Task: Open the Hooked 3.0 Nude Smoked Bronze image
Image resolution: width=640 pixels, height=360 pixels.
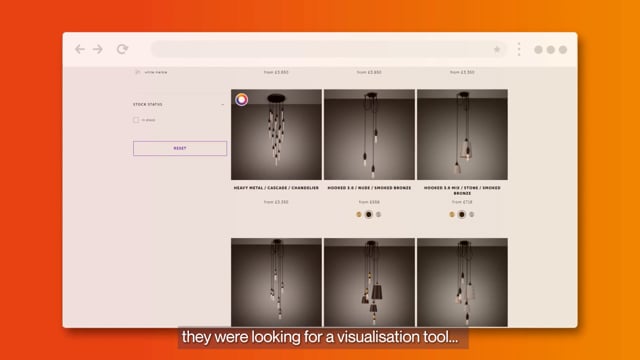Action: tap(369, 134)
